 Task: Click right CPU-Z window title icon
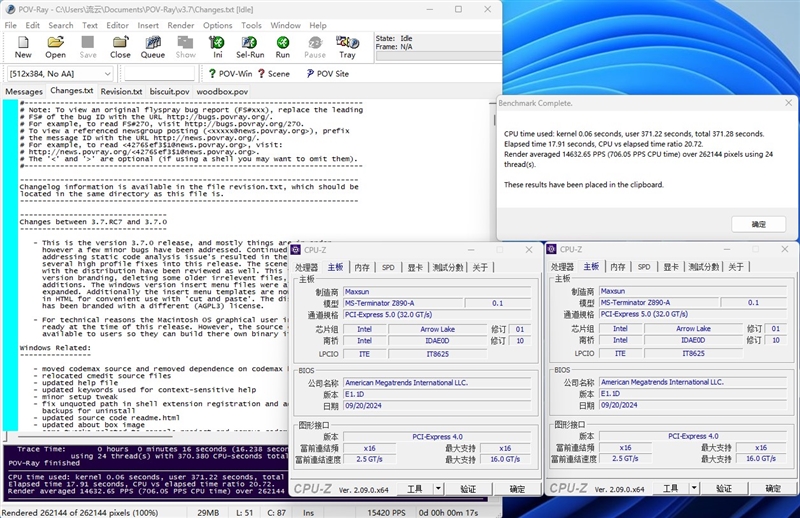pos(552,249)
